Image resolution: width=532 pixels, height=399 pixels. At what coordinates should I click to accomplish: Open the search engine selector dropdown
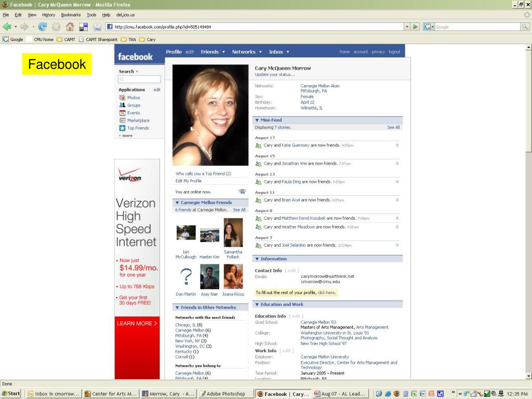tap(429, 26)
